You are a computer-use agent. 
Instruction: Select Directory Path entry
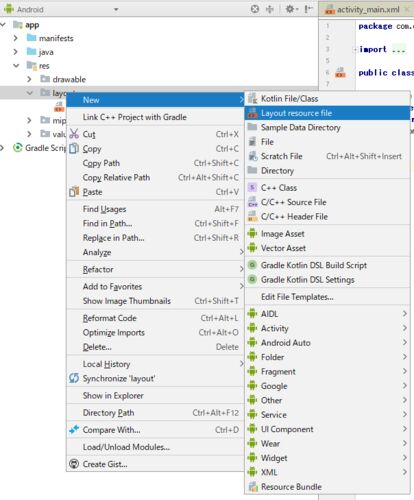tap(155, 413)
